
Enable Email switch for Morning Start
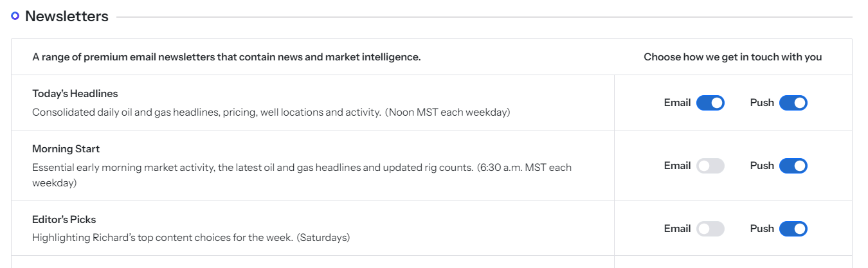(x=710, y=166)
